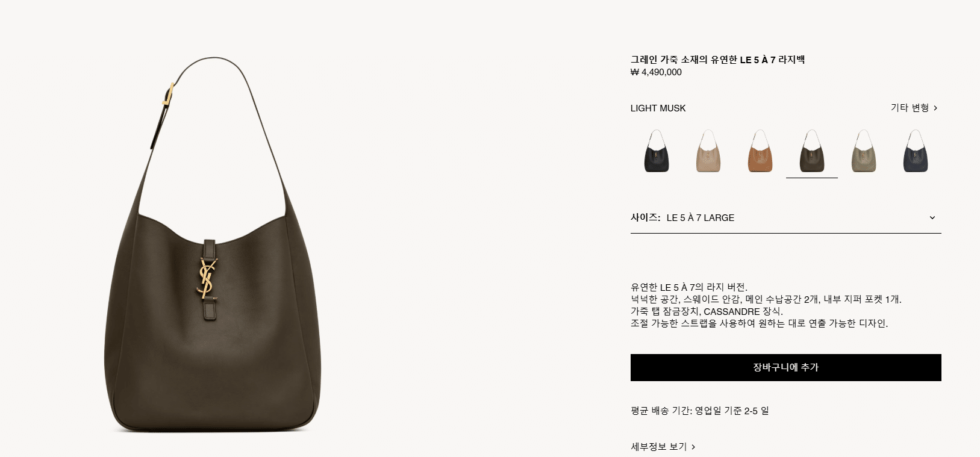Choose the beige bag color thumbnail
The image size is (980, 457).
click(x=708, y=151)
